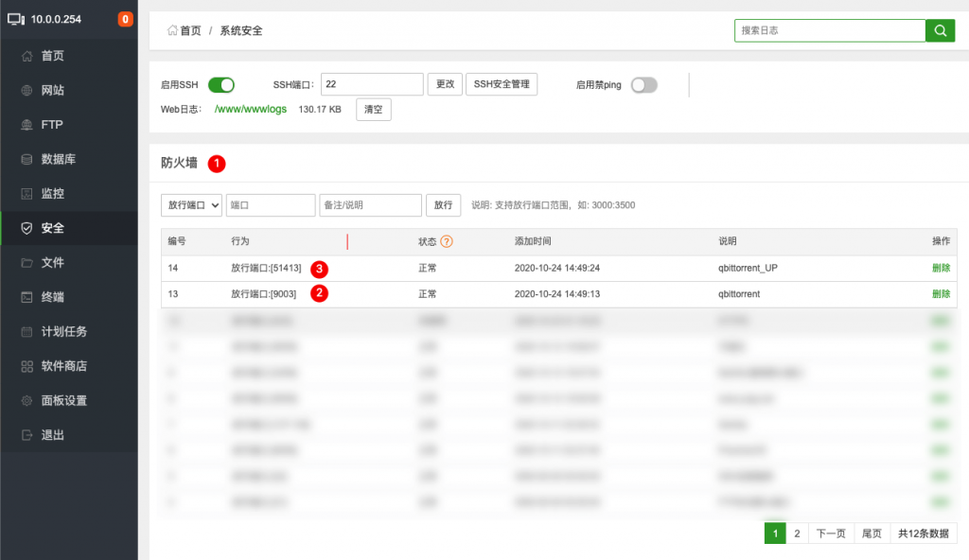
Task: Click 首页 breadcrumb link
Action: click(190, 30)
